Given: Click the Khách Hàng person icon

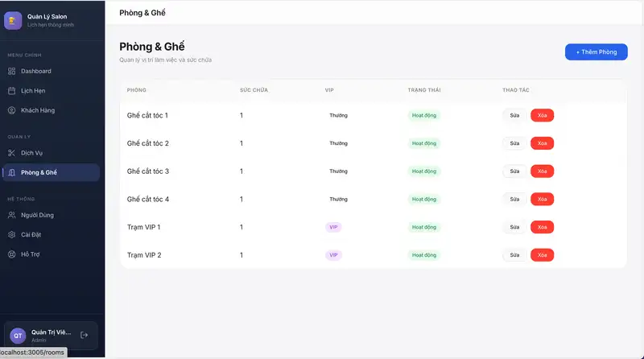Looking at the screenshot, I should [11, 110].
